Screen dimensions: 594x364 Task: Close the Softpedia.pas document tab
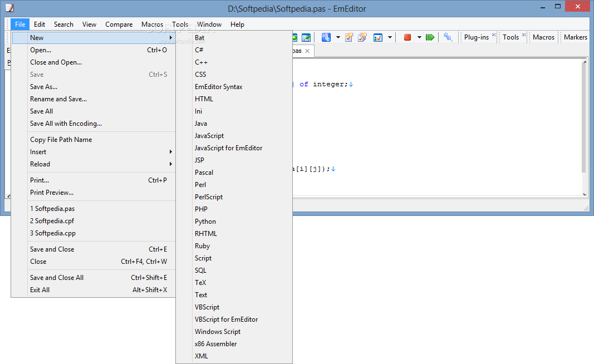tap(307, 51)
